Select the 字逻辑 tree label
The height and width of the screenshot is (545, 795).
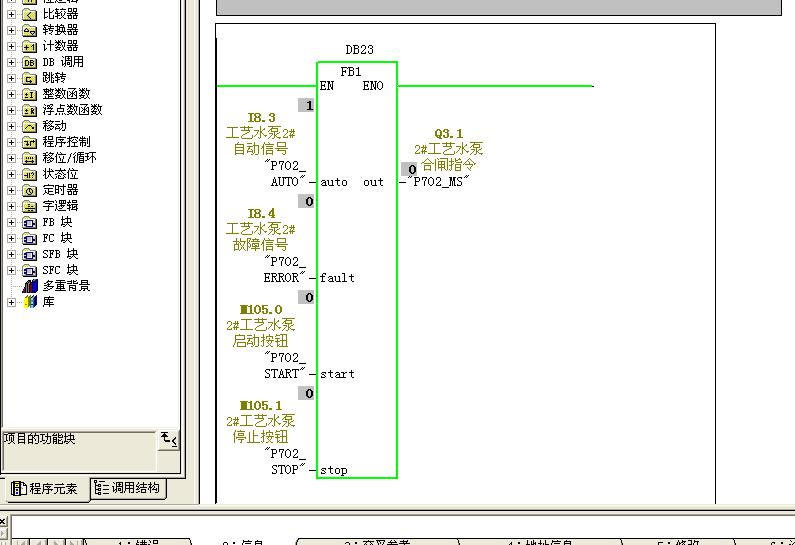coord(60,206)
